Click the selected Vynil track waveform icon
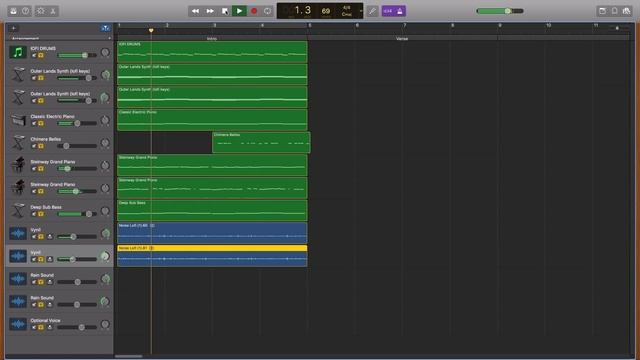 coord(18,256)
